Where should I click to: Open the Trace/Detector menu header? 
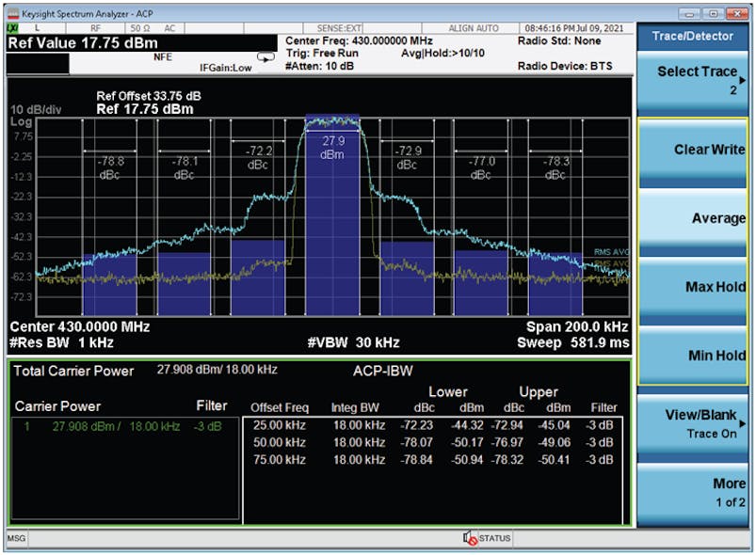coord(697,36)
